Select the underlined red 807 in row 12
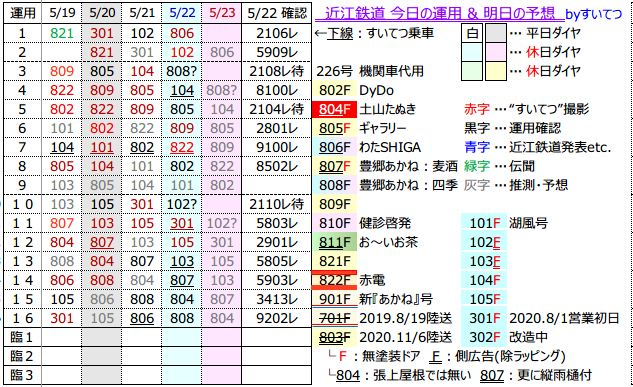633x387 pixels. coord(102,242)
